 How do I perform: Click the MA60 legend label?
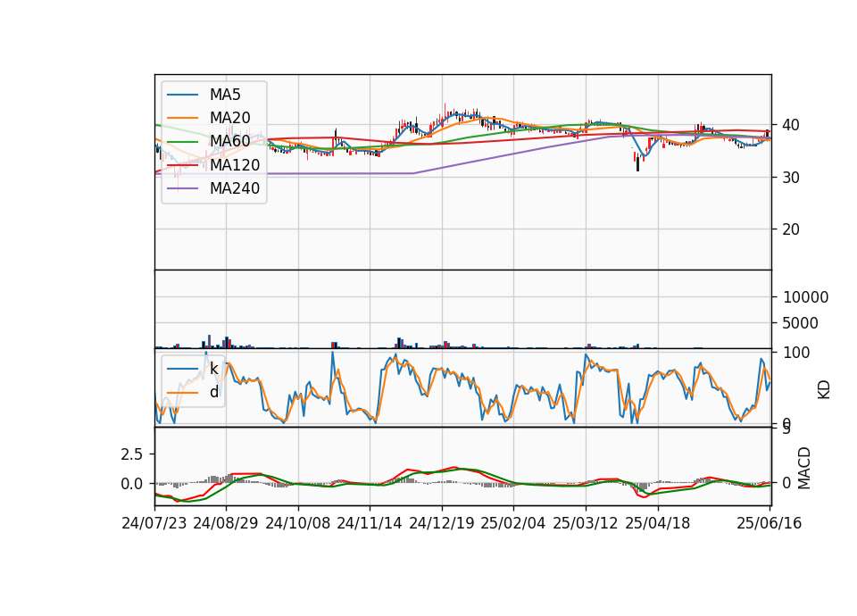[229, 141]
